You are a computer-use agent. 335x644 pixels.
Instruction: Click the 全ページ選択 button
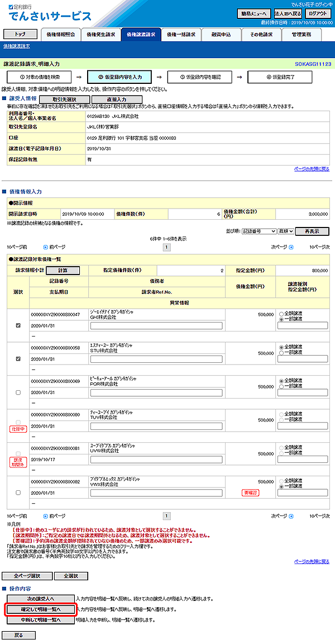click(27, 576)
